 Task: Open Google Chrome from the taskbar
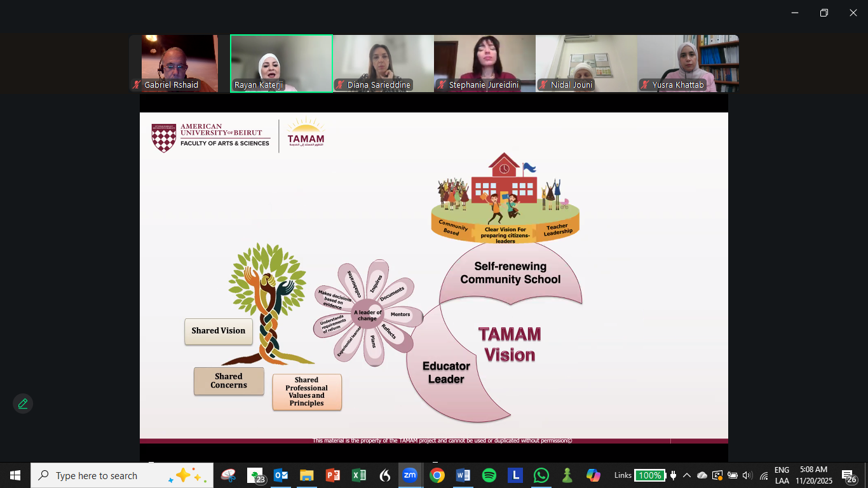click(x=437, y=475)
